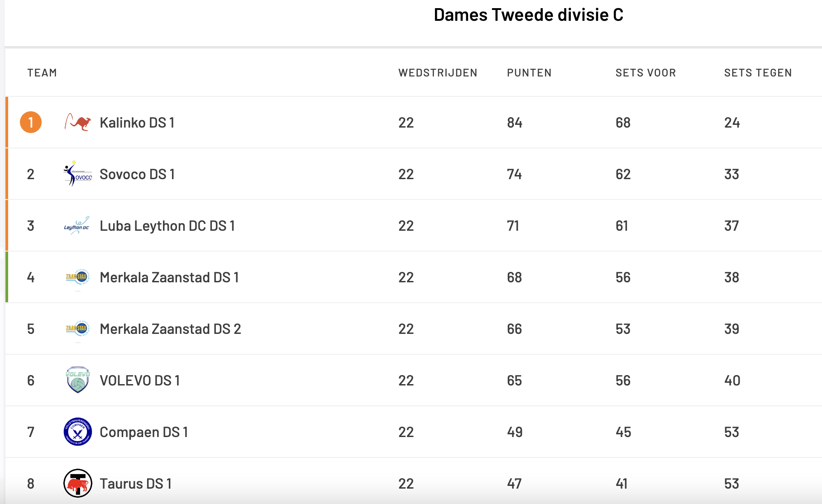Click the VOLEVO shield logo

click(x=78, y=380)
